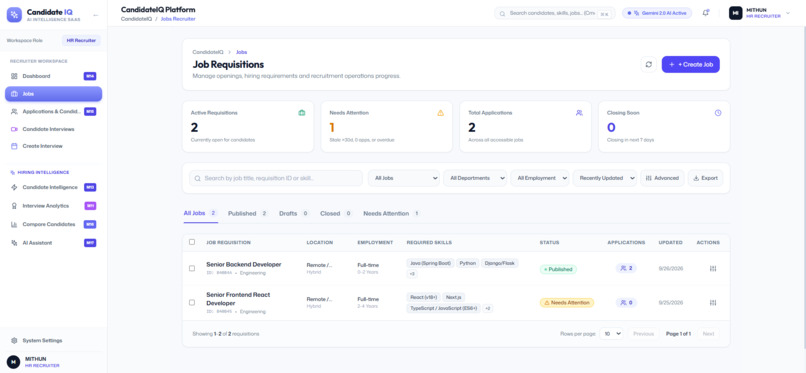Screen dimensions: 806x373
Task: Open Dashboard in the sidebar
Action: 53,76
